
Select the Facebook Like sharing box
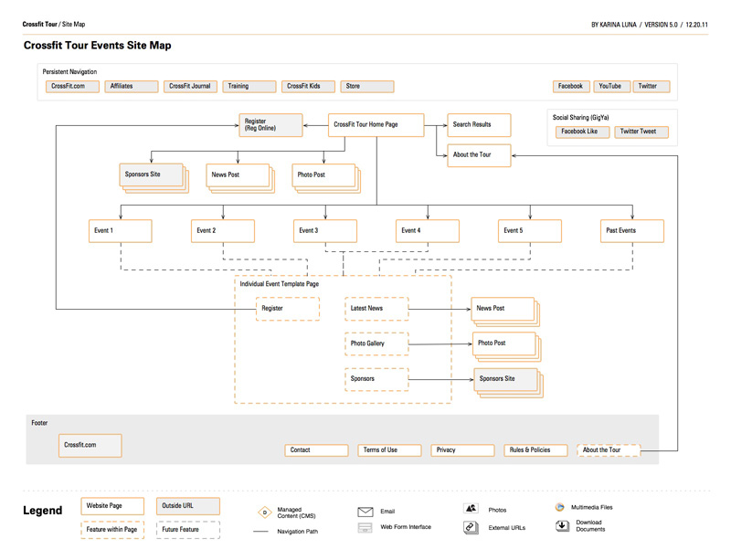(583, 132)
